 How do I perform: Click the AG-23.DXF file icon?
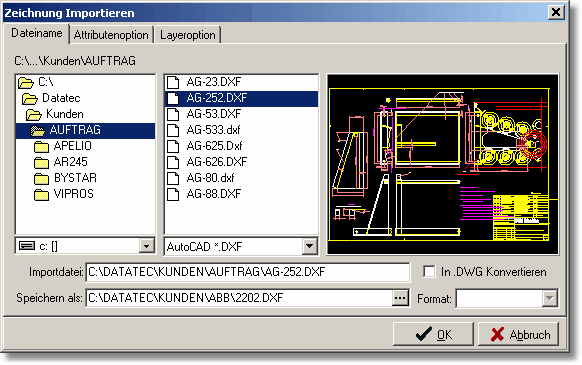click(x=173, y=82)
